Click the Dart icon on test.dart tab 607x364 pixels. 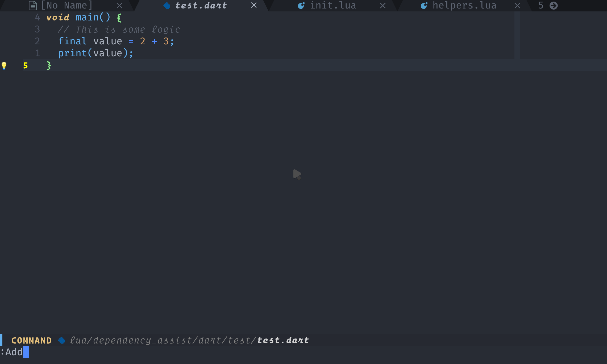pyautogui.click(x=167, y=6)
